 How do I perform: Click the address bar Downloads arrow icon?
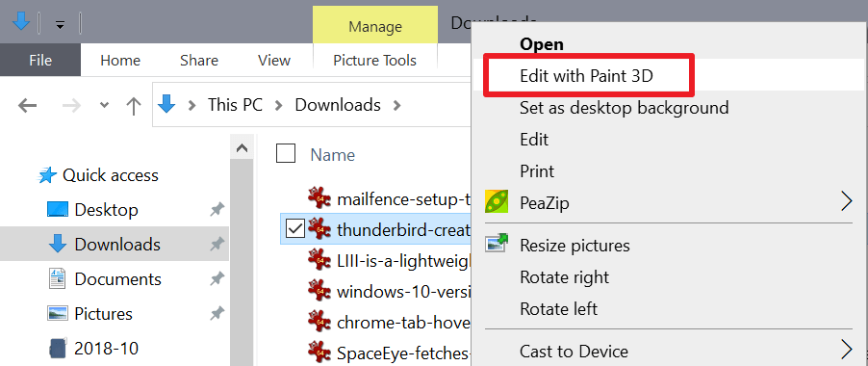[x=166, y=104]
